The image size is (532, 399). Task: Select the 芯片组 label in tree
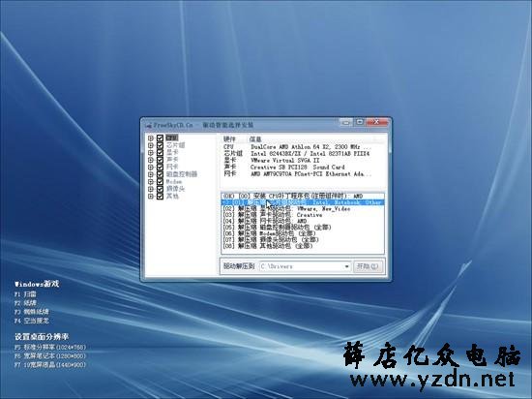[175, 145]
